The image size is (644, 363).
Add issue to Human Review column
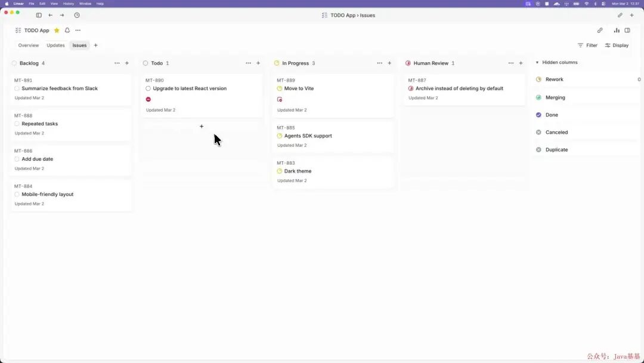coord(521,63)
